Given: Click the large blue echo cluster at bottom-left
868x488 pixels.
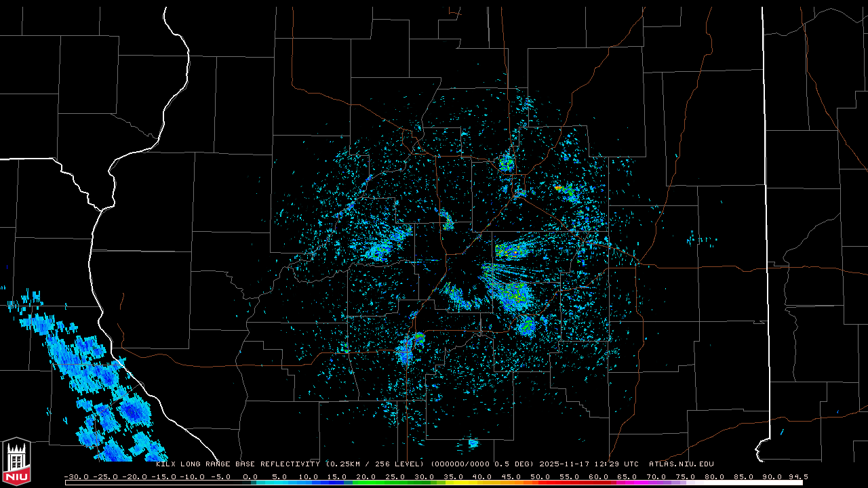Looking at the screenshot, I should (102, 386).
